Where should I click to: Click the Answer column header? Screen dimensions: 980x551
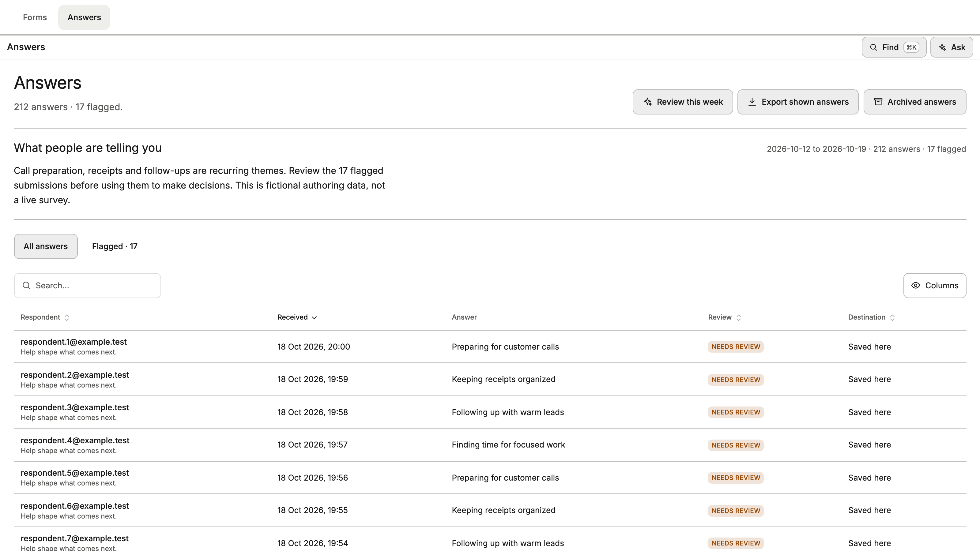coord(464,317)
